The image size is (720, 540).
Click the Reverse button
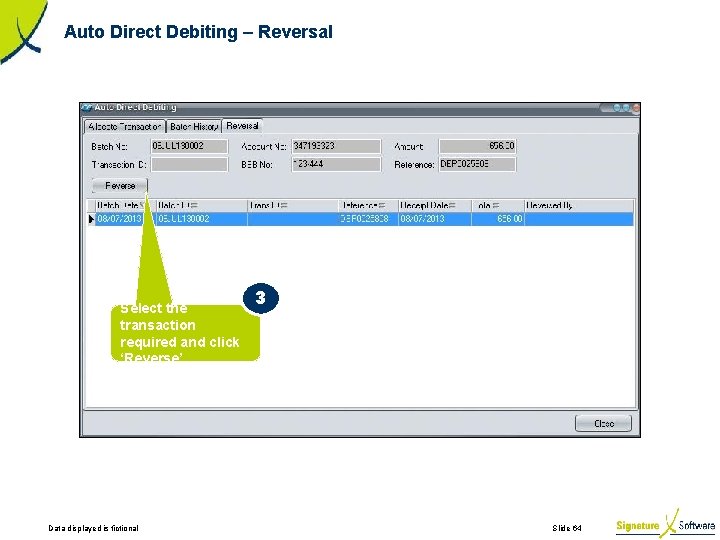click(x=119, y=186)
